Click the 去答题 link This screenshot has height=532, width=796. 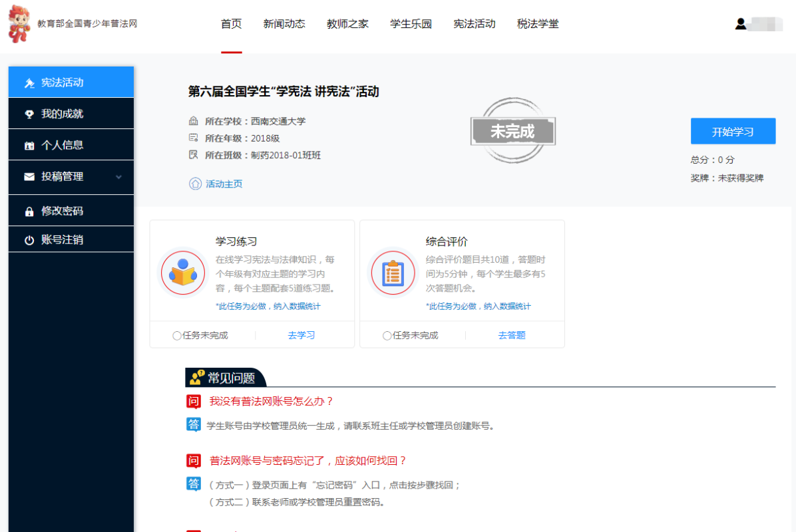coord(512,335)
